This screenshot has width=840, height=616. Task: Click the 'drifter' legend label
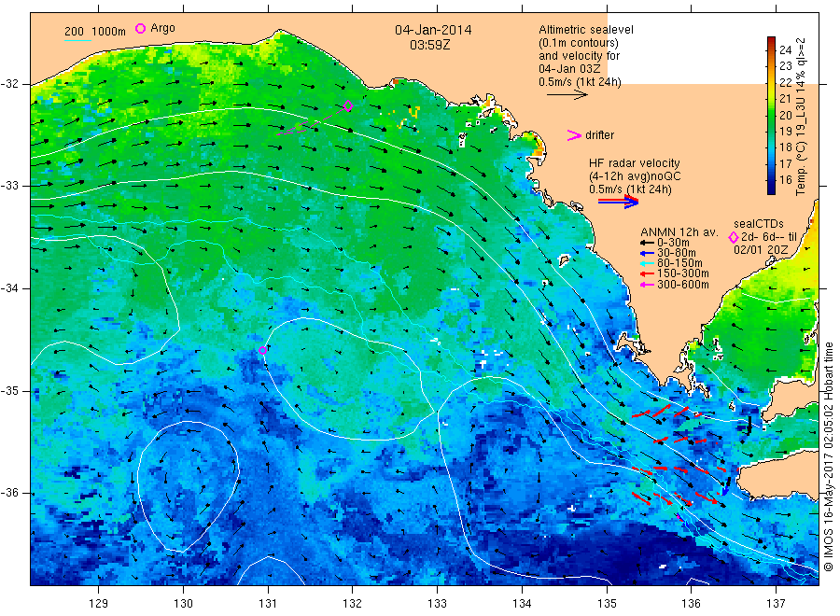pyautogui.click(x=599, y=135)
